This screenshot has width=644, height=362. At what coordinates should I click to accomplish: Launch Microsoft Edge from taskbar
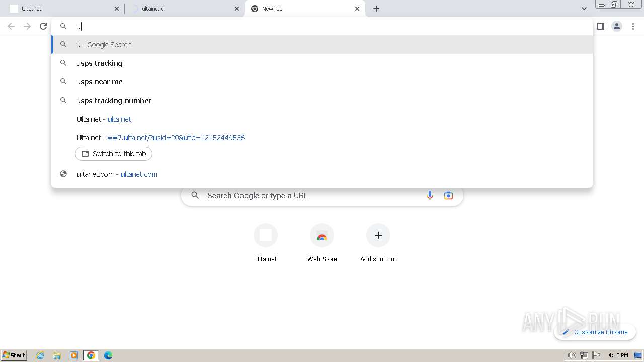point(108,355)
